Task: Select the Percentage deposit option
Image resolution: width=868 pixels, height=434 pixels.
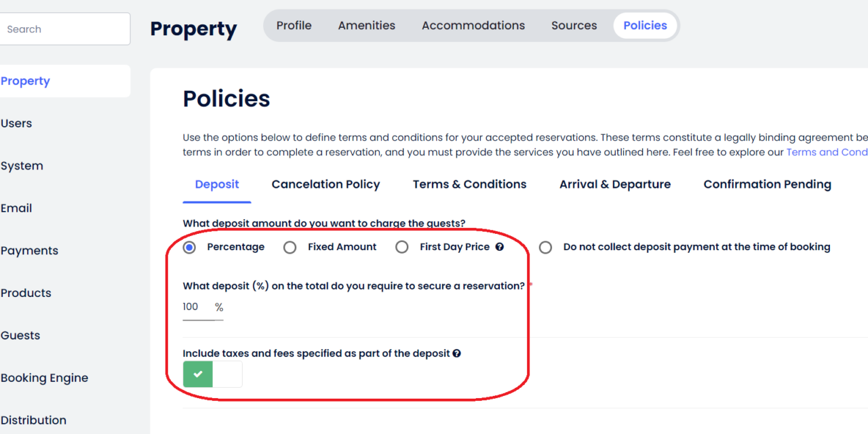Action: coord(189,247)
